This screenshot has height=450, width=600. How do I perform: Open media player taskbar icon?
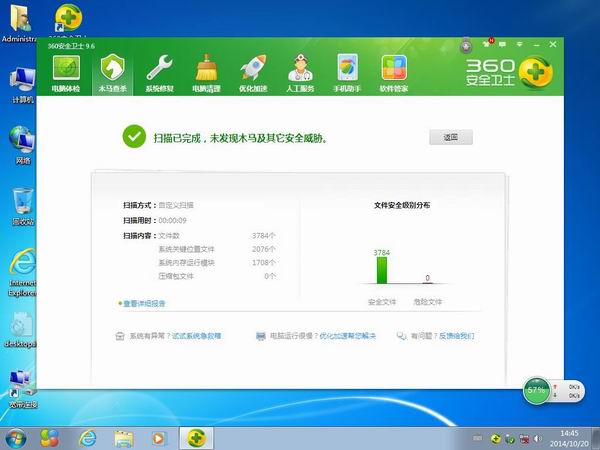tap(158, 439)
